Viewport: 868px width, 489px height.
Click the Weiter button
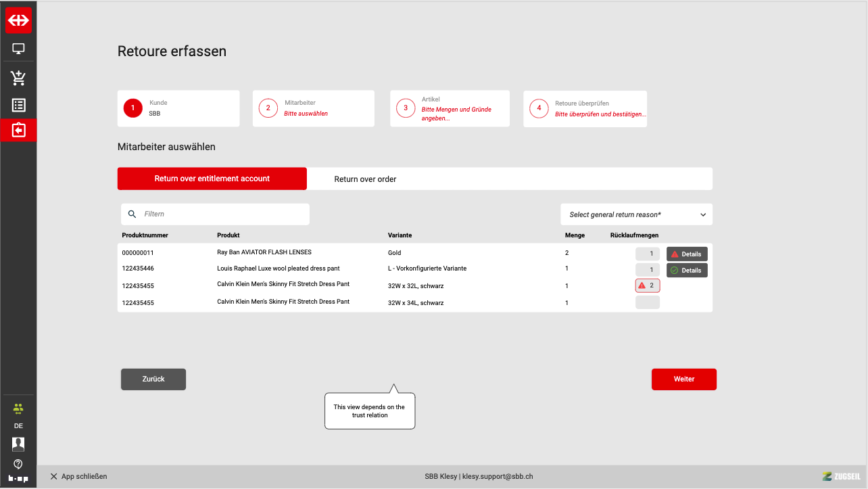point(683,379)
